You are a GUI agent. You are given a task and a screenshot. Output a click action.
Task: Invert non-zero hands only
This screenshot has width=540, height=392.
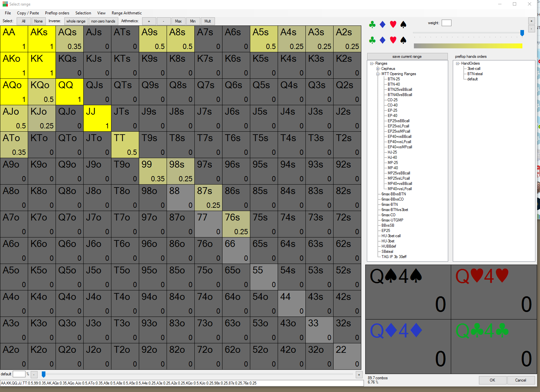pos(103,21)
